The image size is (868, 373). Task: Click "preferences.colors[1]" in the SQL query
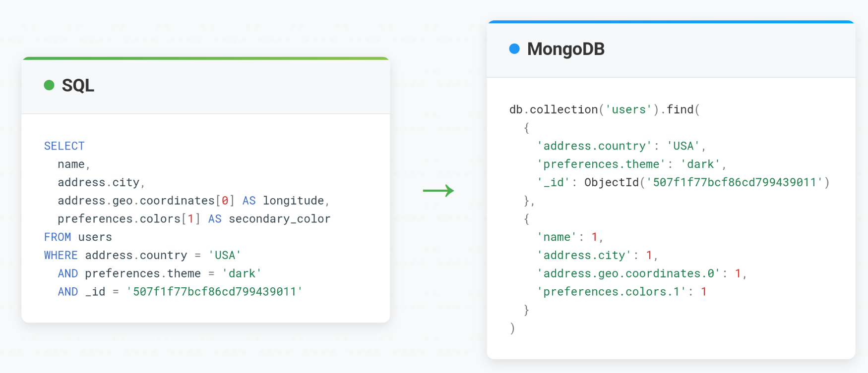(129, 219)
